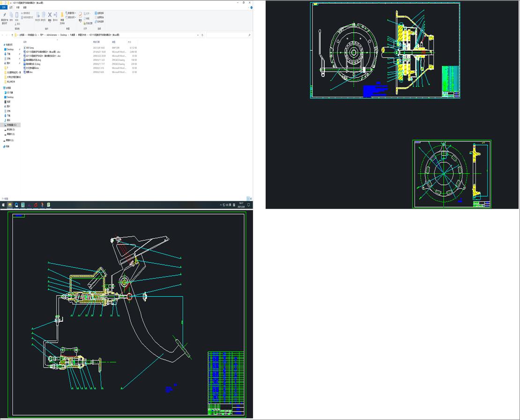Click the Select All option in ribbon
The image size is (520, 420).
[x=100, y=13]
